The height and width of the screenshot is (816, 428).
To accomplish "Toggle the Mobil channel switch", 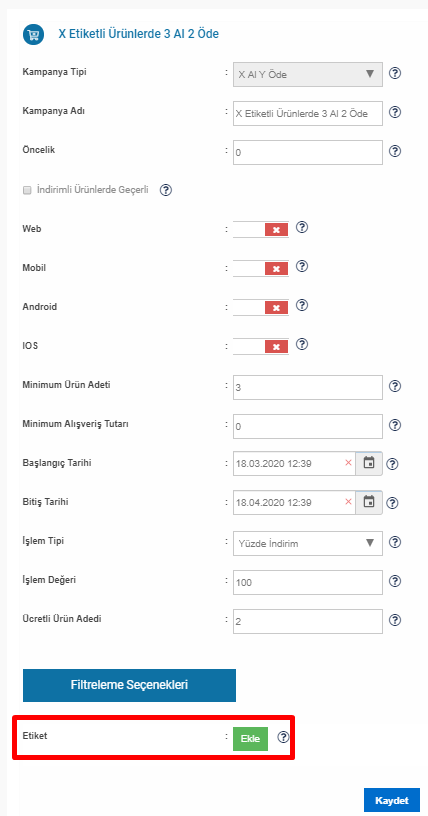I will (261, 268).
